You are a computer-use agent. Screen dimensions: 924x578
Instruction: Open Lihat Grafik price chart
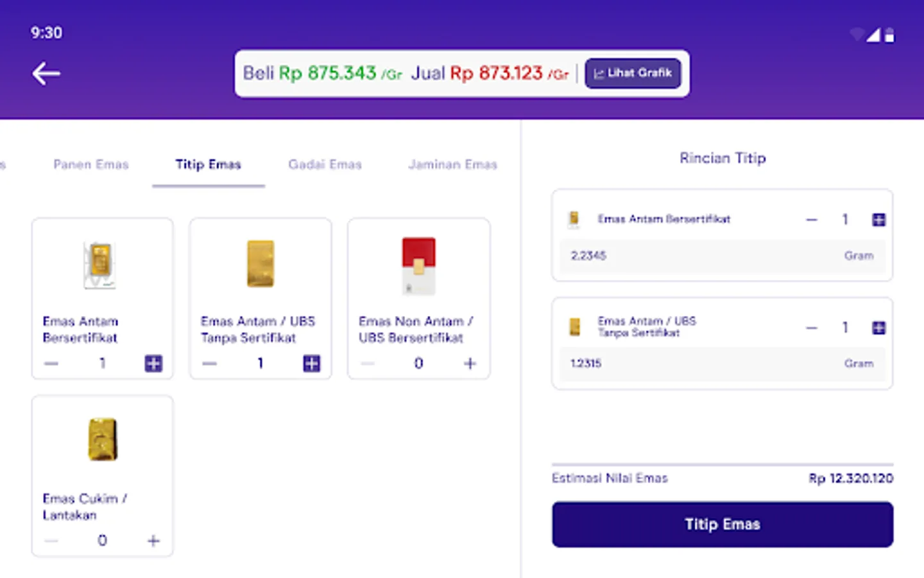633,73
